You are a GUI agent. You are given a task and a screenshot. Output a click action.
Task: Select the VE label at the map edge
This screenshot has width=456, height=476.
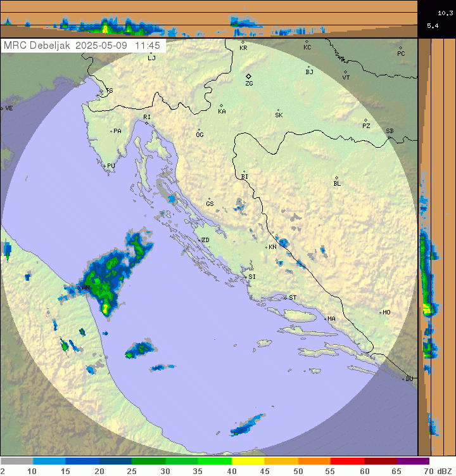tap(9, 108)
